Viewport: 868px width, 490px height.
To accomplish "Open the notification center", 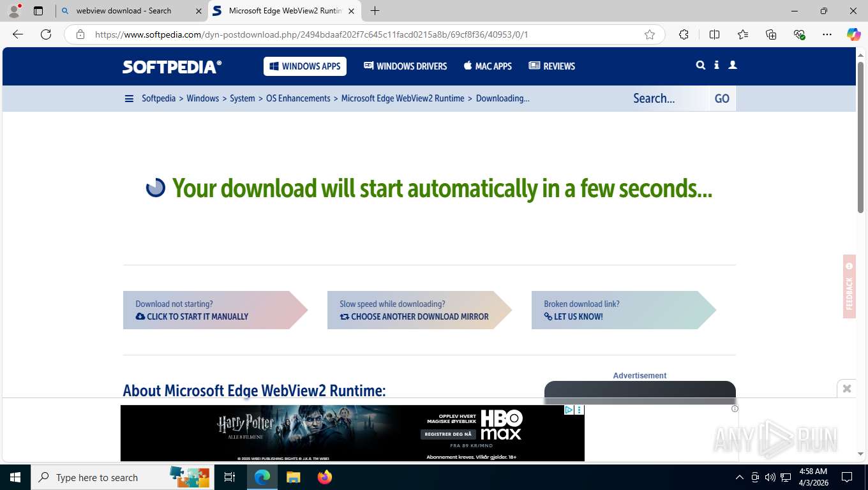I will click(x=847, y=477).
